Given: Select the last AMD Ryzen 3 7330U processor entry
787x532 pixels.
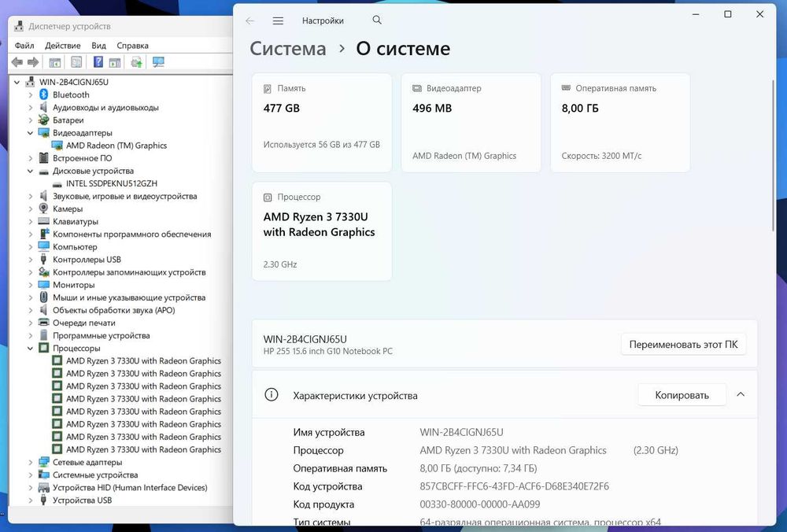Looking at the screenshot, I should tap(143, 449).
